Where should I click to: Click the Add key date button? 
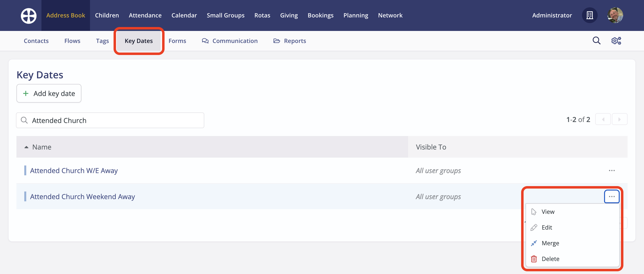coord(49,93)
